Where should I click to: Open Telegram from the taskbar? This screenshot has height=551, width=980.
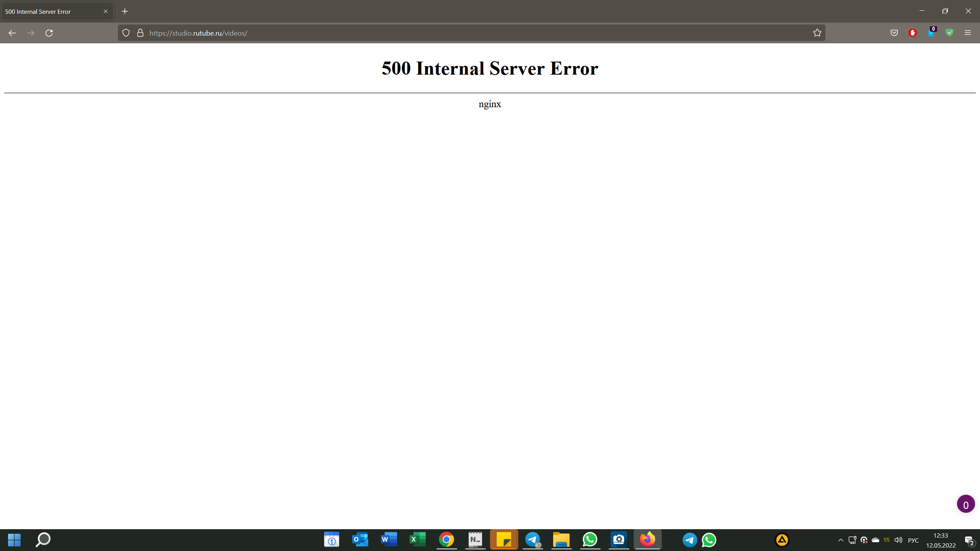pos(532,540)
